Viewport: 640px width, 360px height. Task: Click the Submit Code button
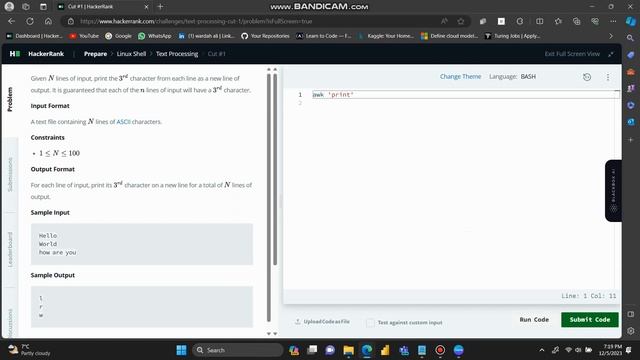click(590, 320)
